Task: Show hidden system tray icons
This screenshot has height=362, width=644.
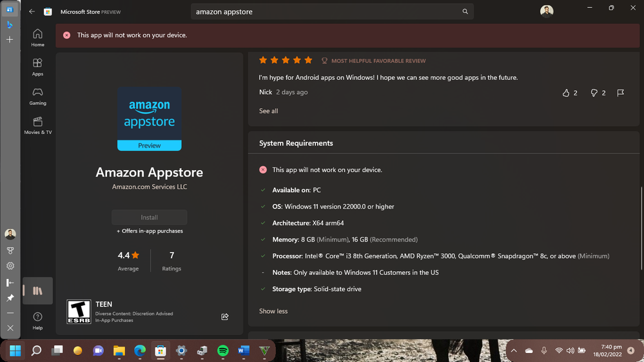Action: (513, 350)
